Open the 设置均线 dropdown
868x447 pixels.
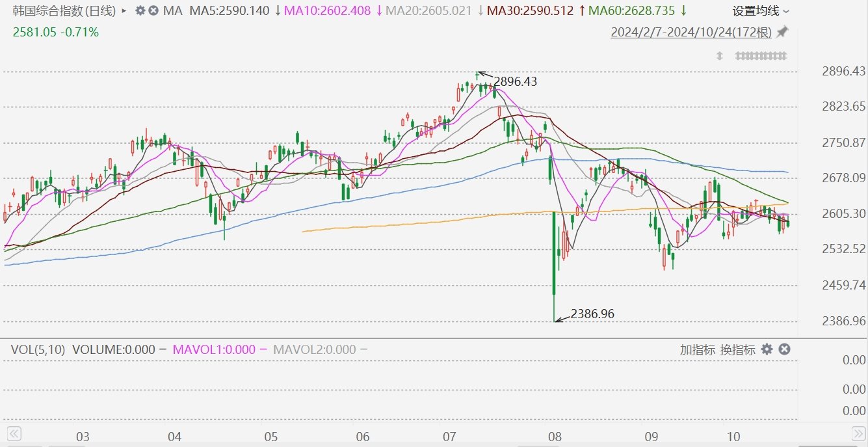tap(761, 11)
